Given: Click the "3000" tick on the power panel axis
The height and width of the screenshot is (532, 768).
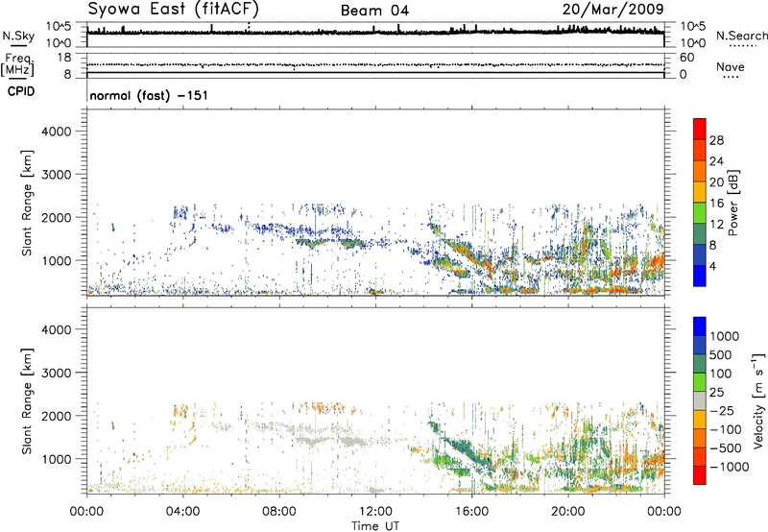Looking at the screenshot, I should [56, 175].
